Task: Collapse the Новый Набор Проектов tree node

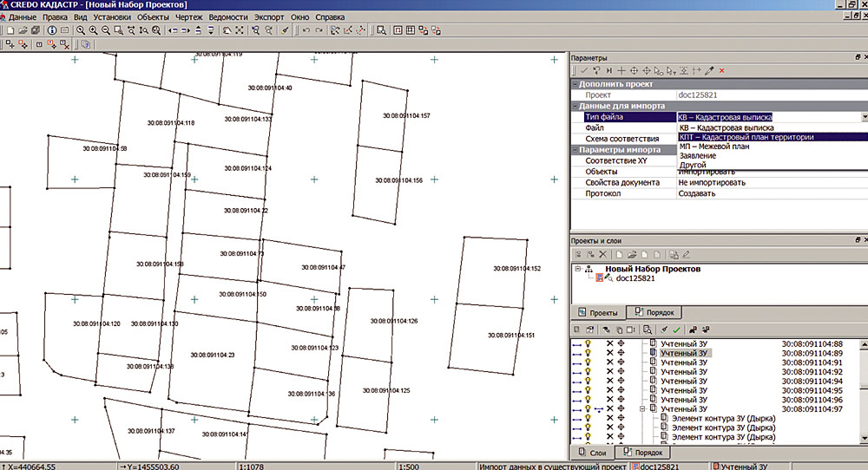Action: click(x=578, y=269)
